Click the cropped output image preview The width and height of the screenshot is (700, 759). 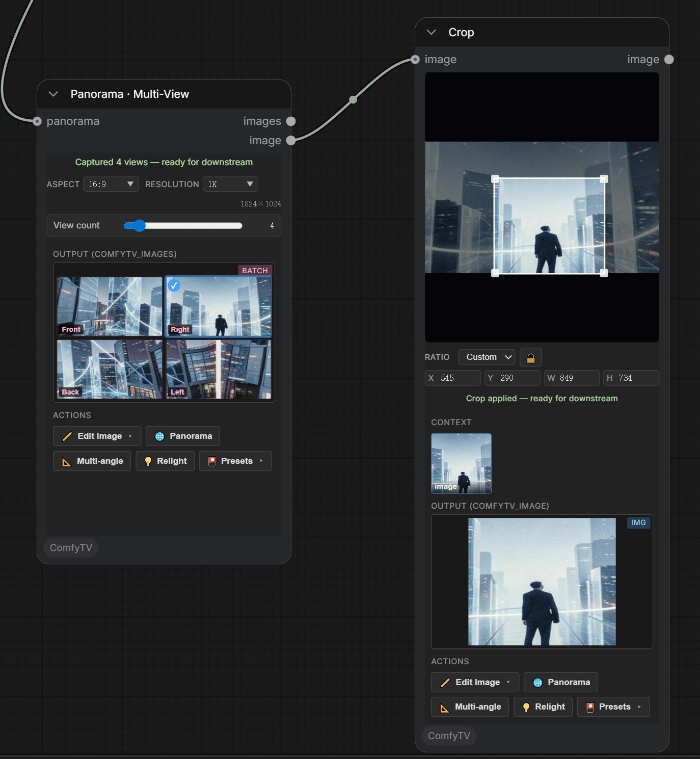click(x=542, y=582)
